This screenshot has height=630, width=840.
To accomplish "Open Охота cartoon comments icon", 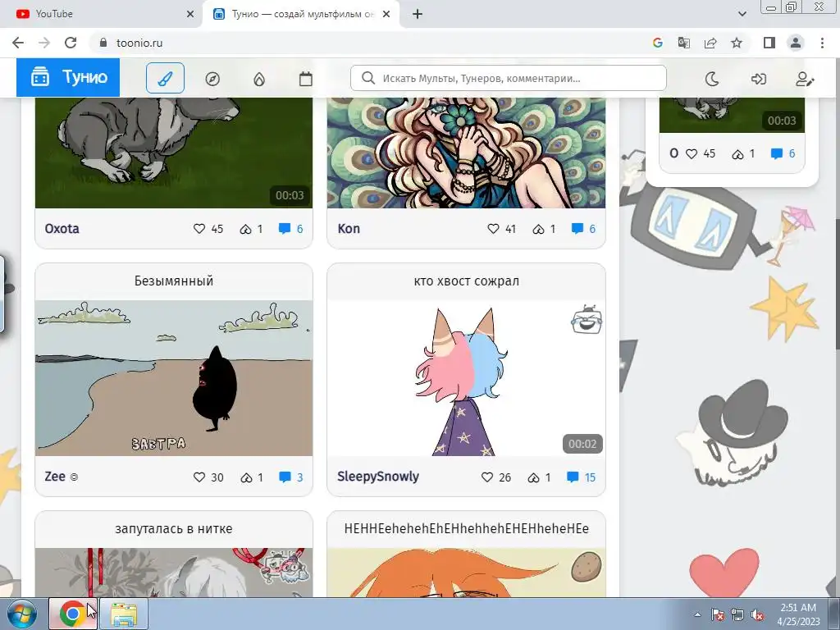I will click(285, 229).
